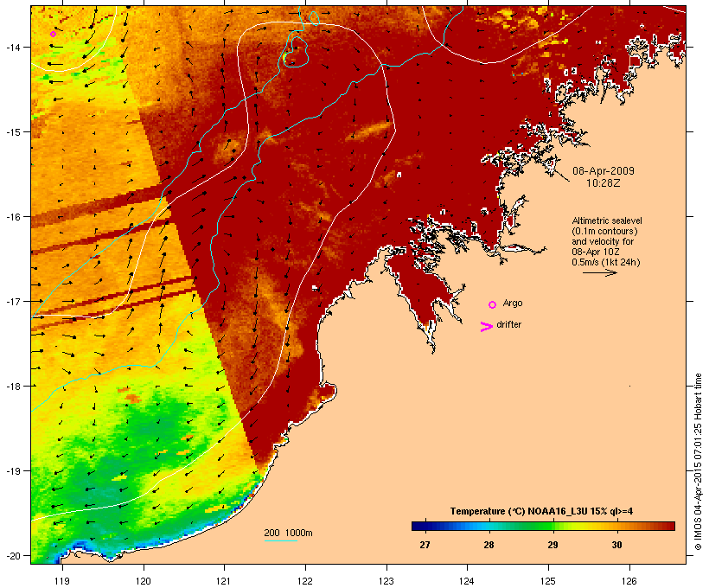The width and height of the screenshot is (709, 588).
Task: Click the latitude axis label -18
Action: pos(12,386)
